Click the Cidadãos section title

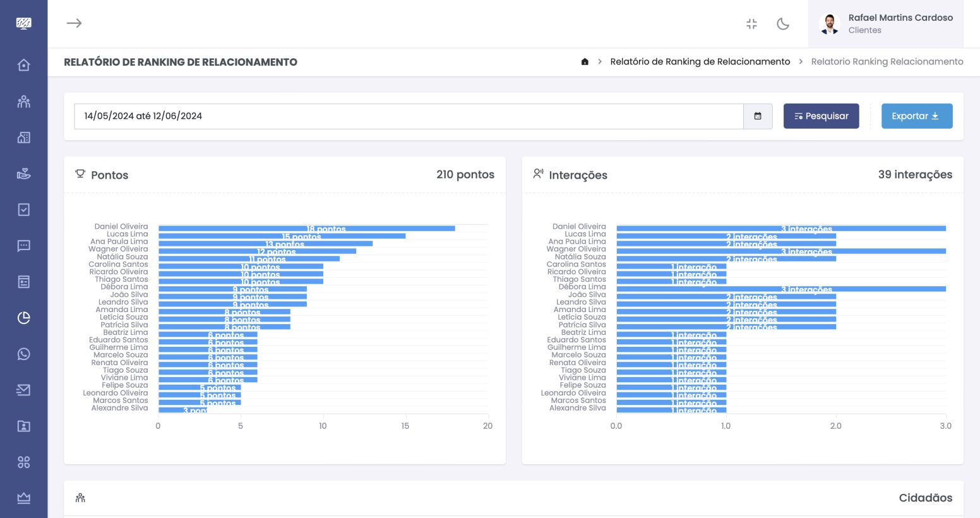pyautogui.click(x=926, y=498)
